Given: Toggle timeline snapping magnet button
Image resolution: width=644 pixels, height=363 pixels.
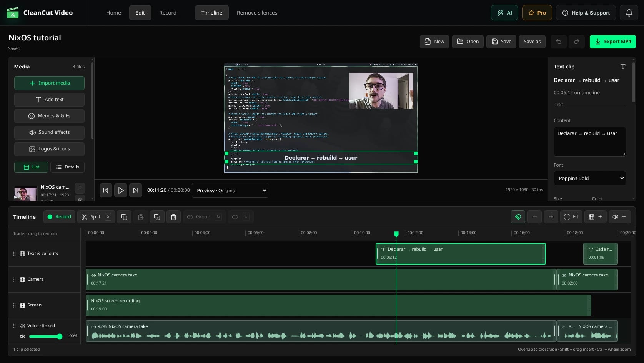Looking at the screenshot, I should (x=518, y=217).
